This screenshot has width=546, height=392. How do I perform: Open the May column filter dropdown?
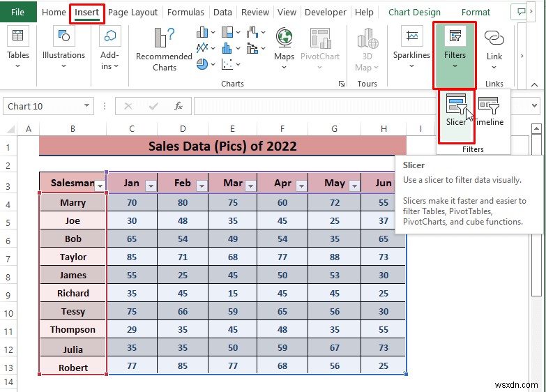pyautogui.click(x=354, y=186)
